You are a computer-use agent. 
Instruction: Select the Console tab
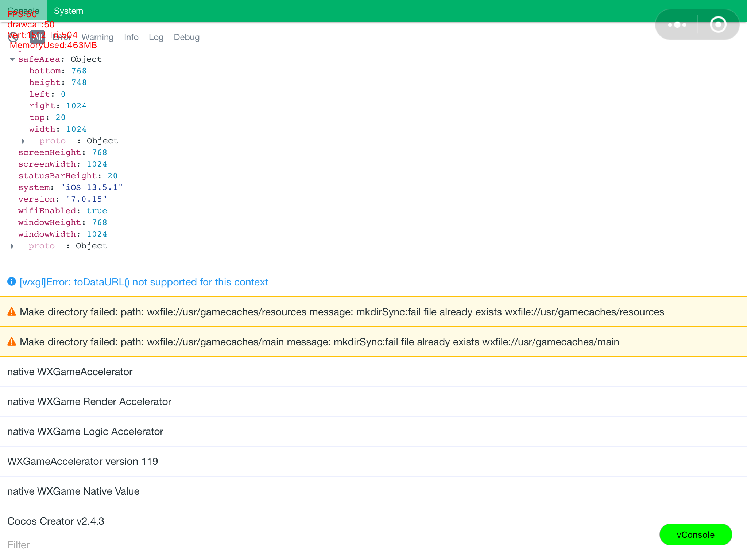point(23,11)
